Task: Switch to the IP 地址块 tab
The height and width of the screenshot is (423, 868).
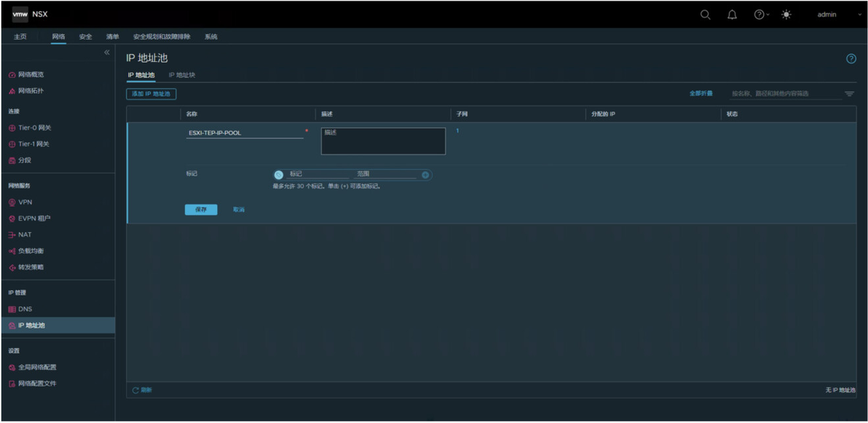Action: [181, 75]
